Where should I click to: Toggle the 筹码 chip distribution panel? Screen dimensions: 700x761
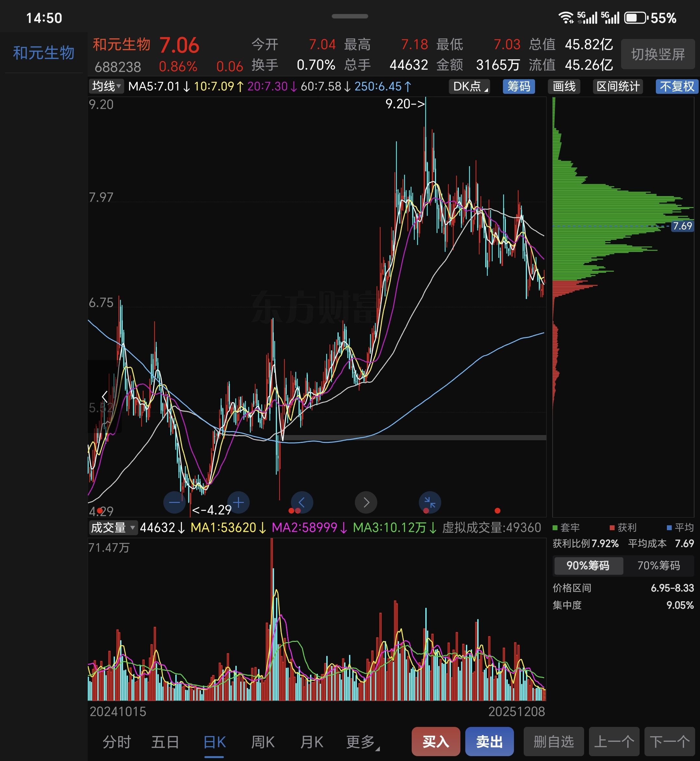(x=519, y=86)
